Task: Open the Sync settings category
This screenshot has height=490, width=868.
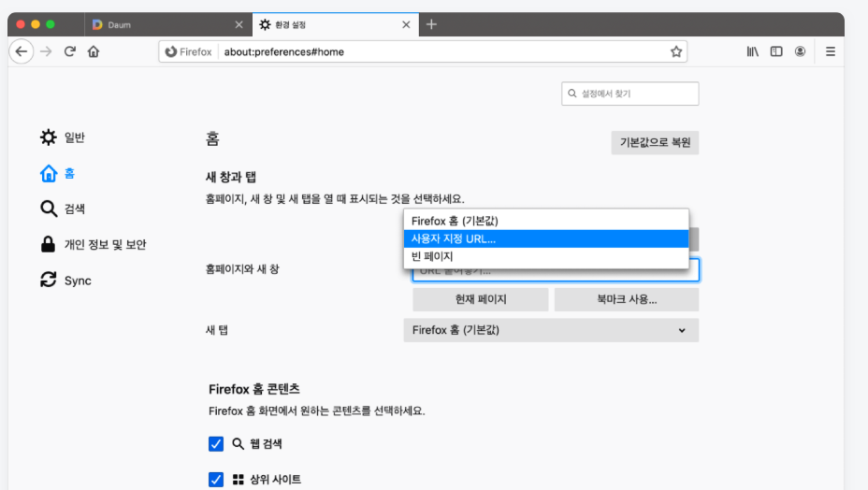Action: click(65, 281)
